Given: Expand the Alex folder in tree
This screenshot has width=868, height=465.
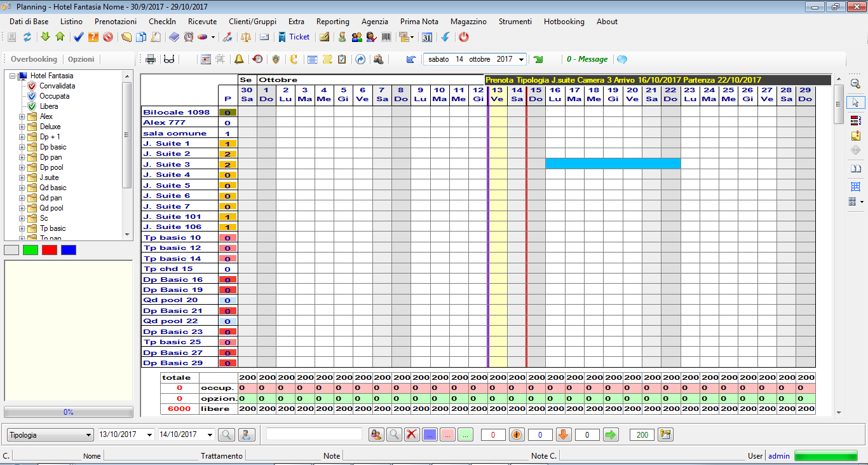Looking at the screenshot, I should point(22,116).
